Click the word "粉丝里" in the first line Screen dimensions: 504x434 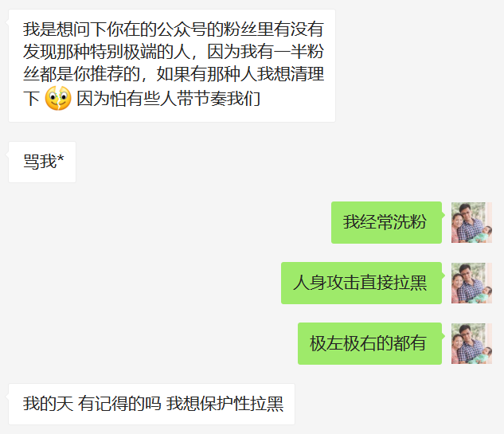click(249, 29)
